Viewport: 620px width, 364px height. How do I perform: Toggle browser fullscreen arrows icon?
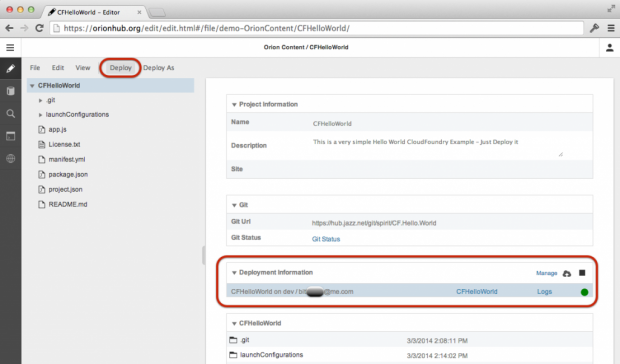pos(611,9)
